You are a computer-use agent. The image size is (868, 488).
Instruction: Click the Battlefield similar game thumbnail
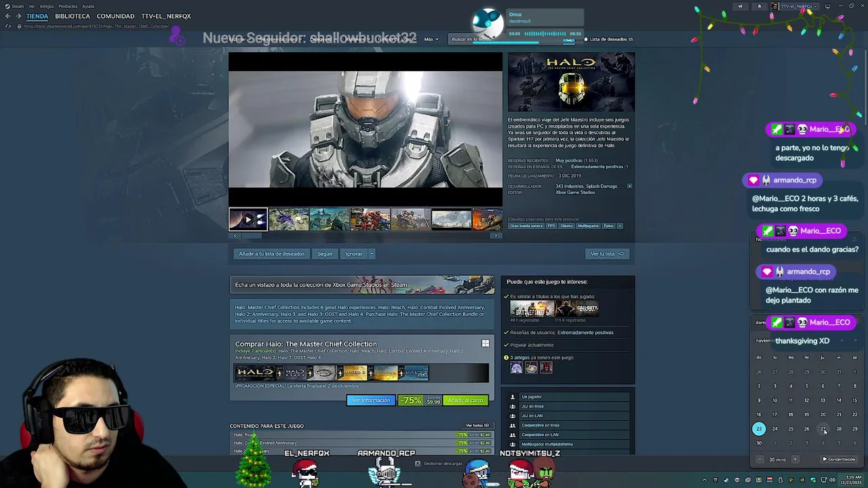point(532,308)
